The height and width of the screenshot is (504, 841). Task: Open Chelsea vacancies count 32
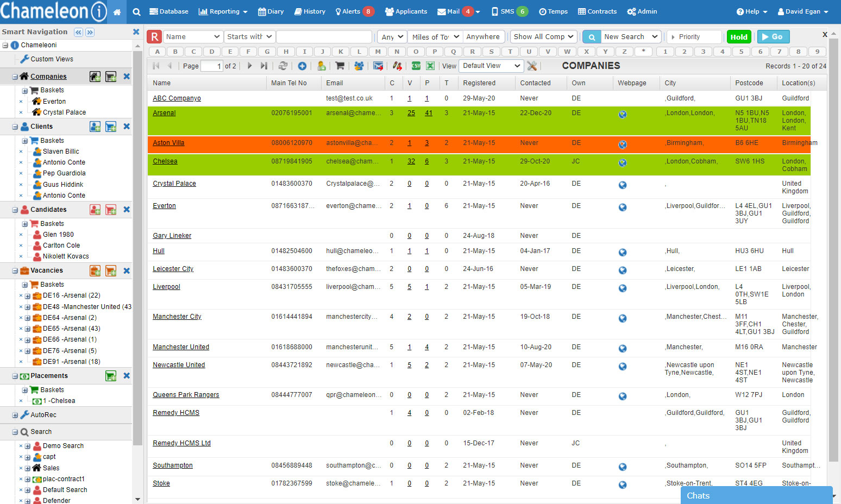[x=411, y=161]
